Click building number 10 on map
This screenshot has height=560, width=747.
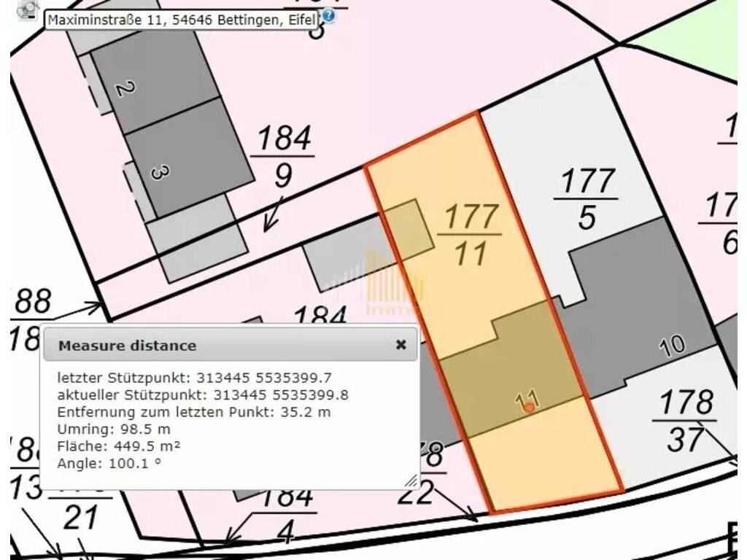coord(672,345)
